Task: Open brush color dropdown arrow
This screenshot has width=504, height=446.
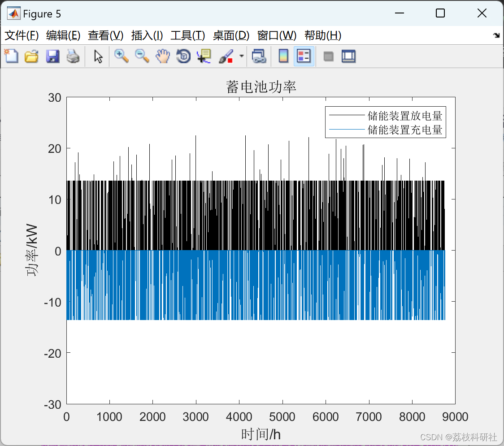Action: coord(241,56)
